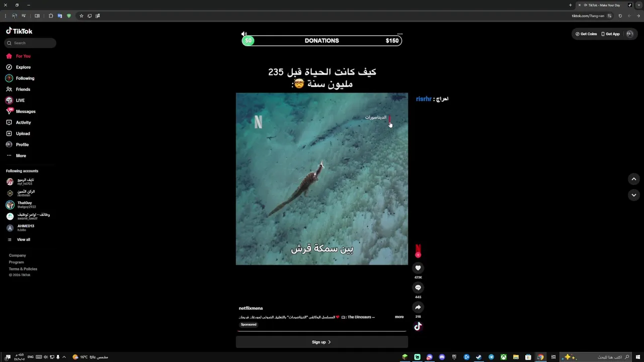644x362 pixels.
Task: Click Upload in the sidebar
Action: 18,133
